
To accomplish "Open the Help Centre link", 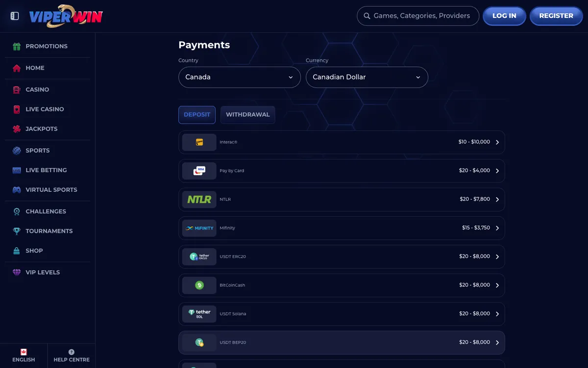I will pyautogui.click(x=72, y=356).
